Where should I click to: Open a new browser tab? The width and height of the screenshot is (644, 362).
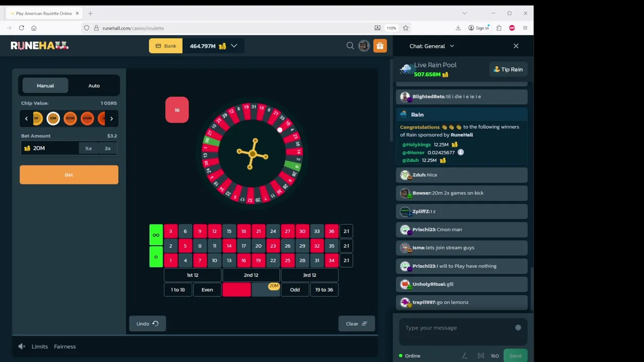(90, 13)
